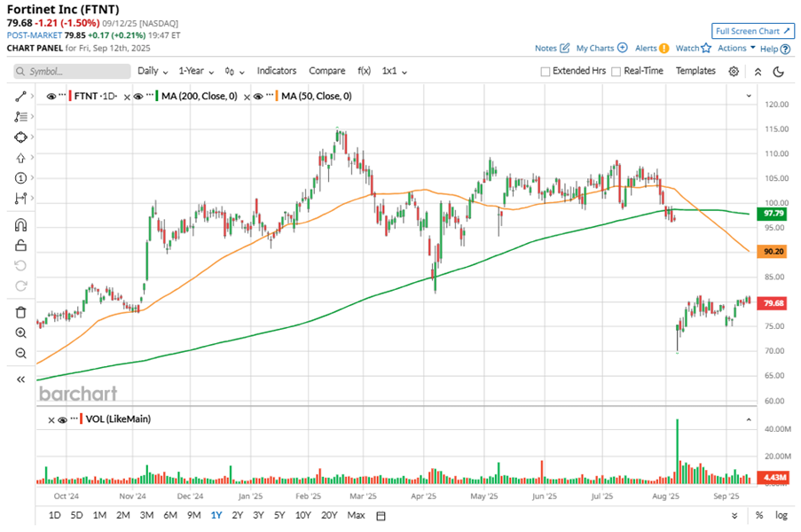Open MA 200 options (three dots)
The height and width of the screenshot is (532, 801).
pyautogui.click(x=150, y=96)
